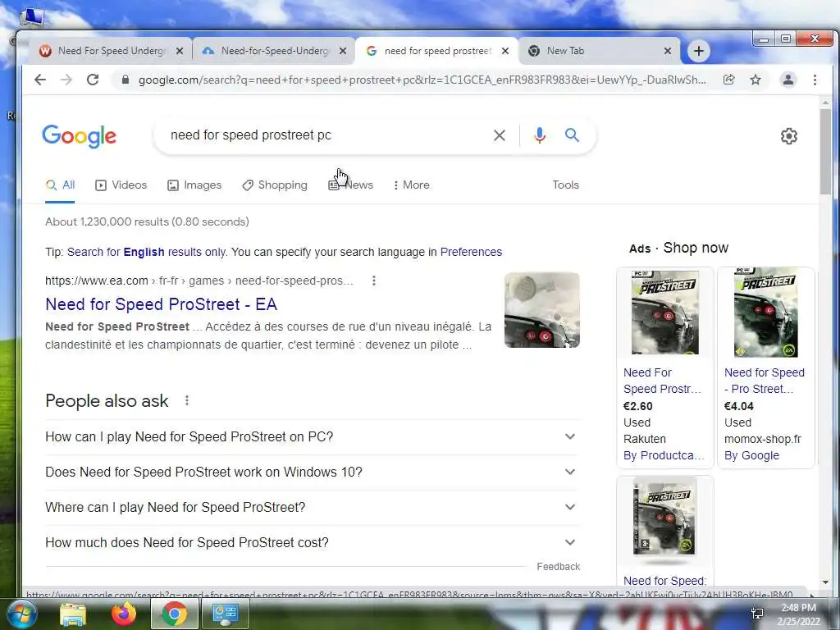Switch to Images results
The width and height of the screenshot is (840, 630).
point(194,185)
